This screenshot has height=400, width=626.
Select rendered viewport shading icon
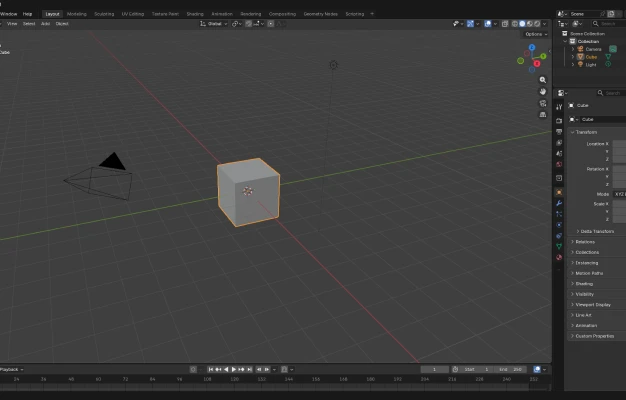(x=537, y=24)
